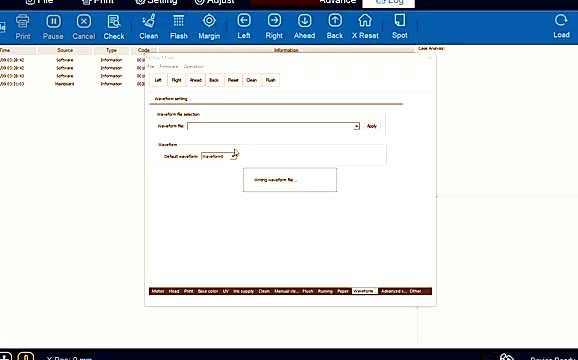Expand the Default waveform dropdown
Image resolution: width=578 pixels, height=360 pixels.
pyautogui.click(x=233, y=156)
